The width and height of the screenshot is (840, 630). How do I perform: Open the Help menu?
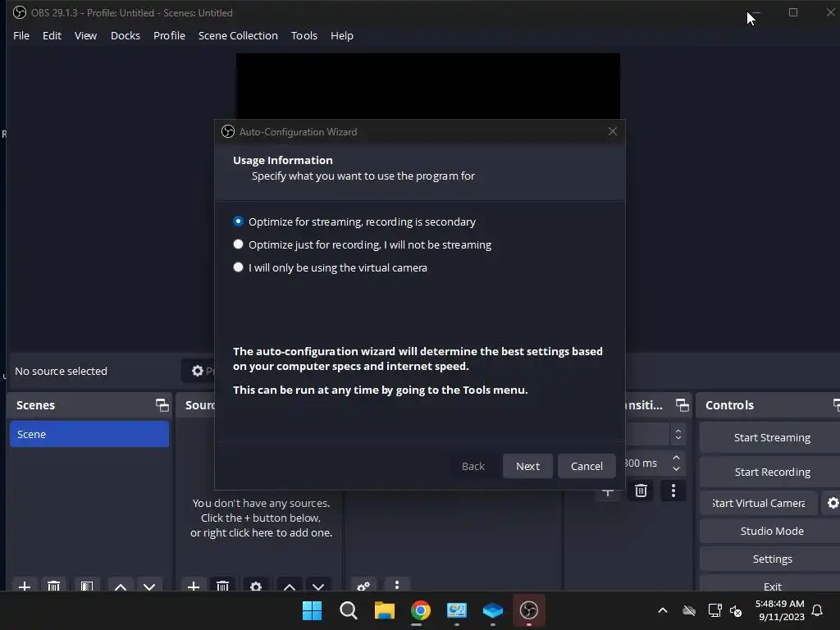coord(342,35)
